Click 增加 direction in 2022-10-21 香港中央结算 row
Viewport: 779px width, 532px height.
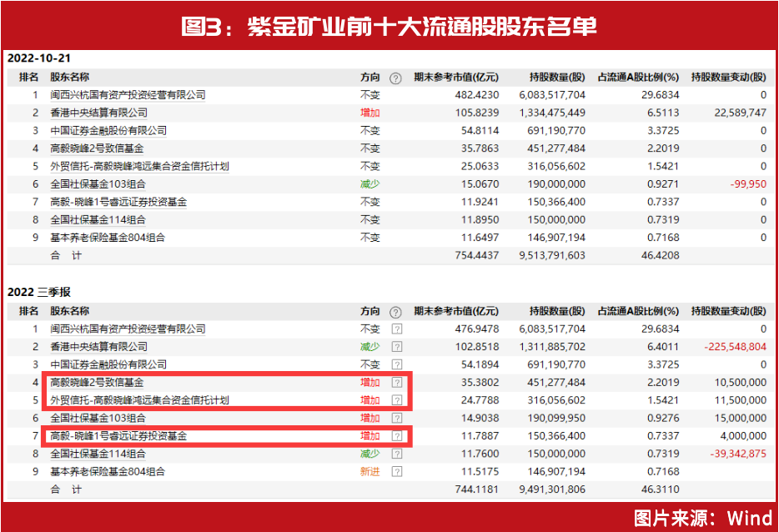tap(370, 113)
